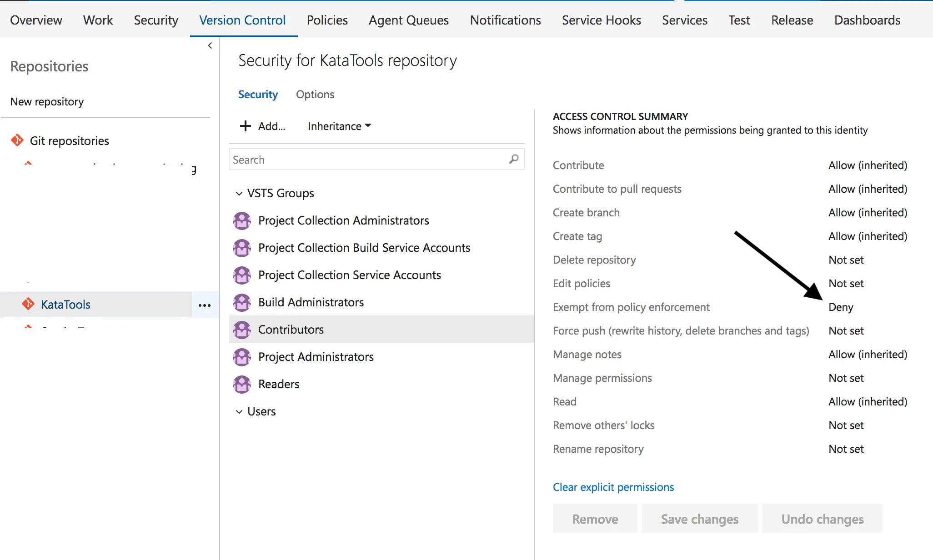Click the New repository link

tap(47, 101)
